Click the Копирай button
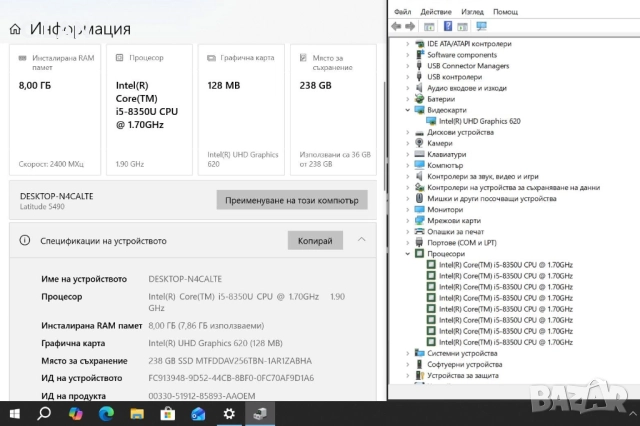Viewport: 640px width, 426px height. [x=315, y=241]
